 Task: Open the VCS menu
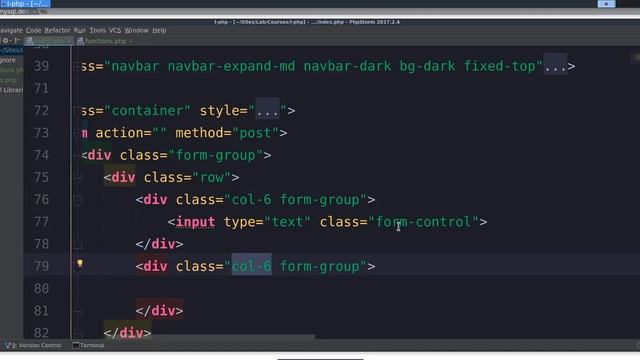pyautogui.click(x=115, y=30)
